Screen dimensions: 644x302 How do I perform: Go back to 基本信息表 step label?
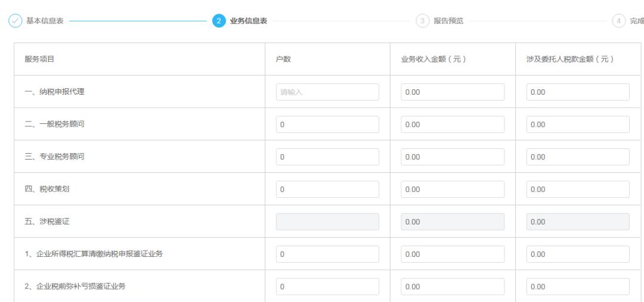44,21
